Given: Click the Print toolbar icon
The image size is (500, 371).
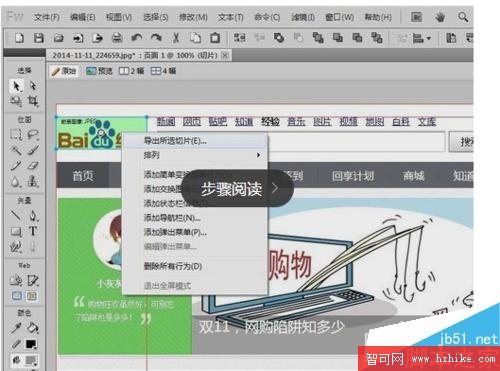Looking at the screenshot, I should click(x=117, y=38).
